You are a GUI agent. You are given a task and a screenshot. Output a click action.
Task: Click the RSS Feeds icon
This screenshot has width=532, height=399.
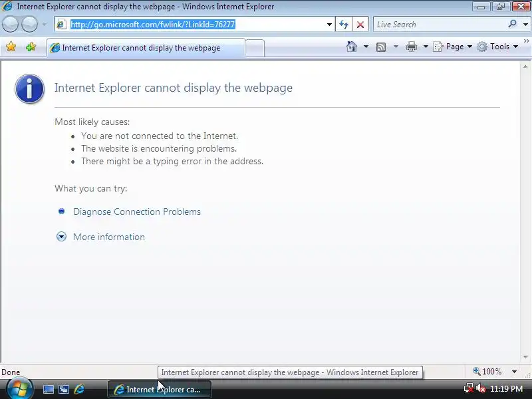pos(381,47)
